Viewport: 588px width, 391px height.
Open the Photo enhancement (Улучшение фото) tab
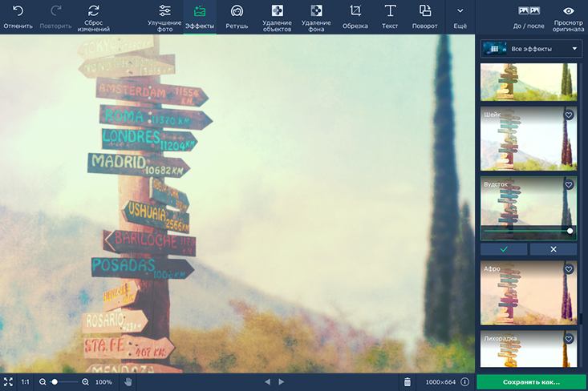coord(164,11)
